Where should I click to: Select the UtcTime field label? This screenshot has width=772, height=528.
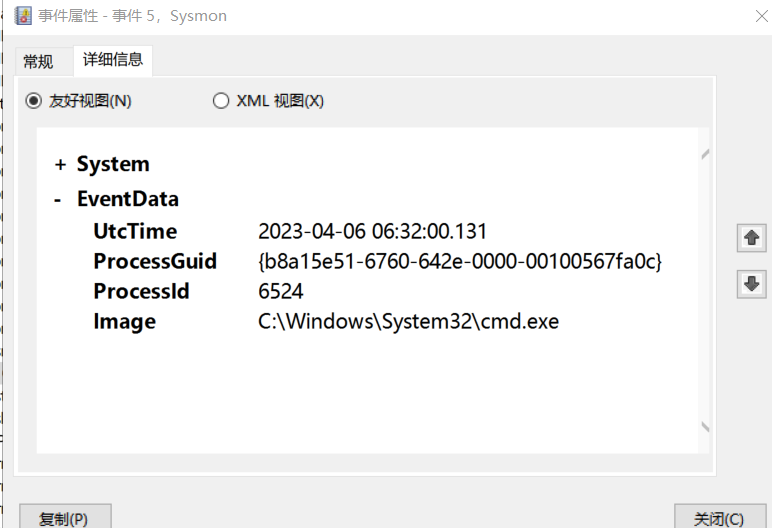pos(135,232)
